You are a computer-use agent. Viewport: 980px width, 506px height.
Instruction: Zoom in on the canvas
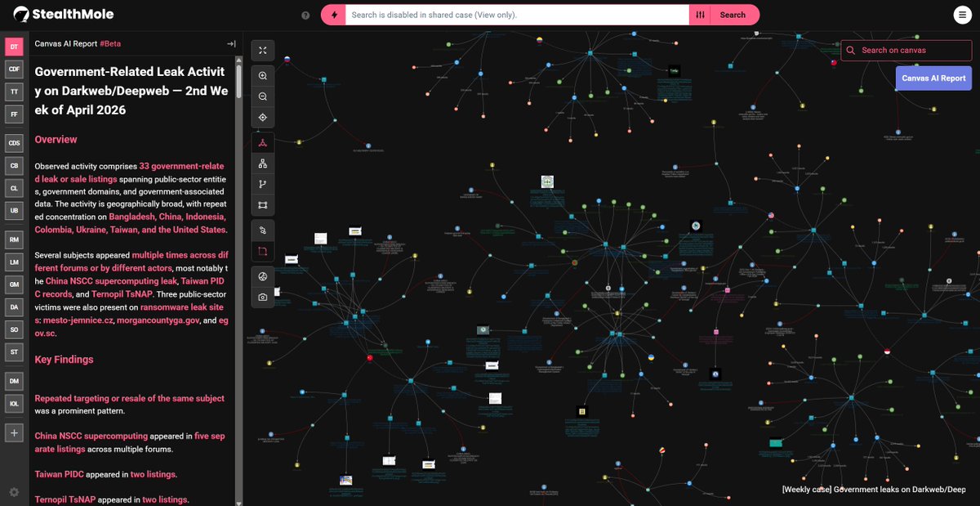[x=263, y=75]
